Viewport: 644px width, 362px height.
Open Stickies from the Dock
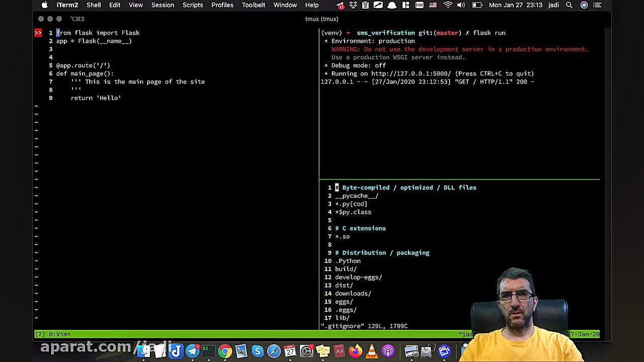323,351
